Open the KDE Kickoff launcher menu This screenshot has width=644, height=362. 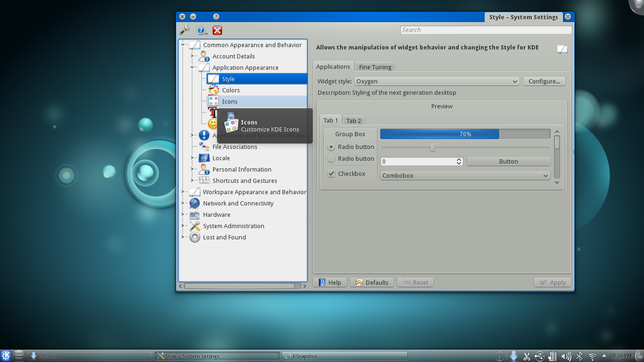(6, 356)
